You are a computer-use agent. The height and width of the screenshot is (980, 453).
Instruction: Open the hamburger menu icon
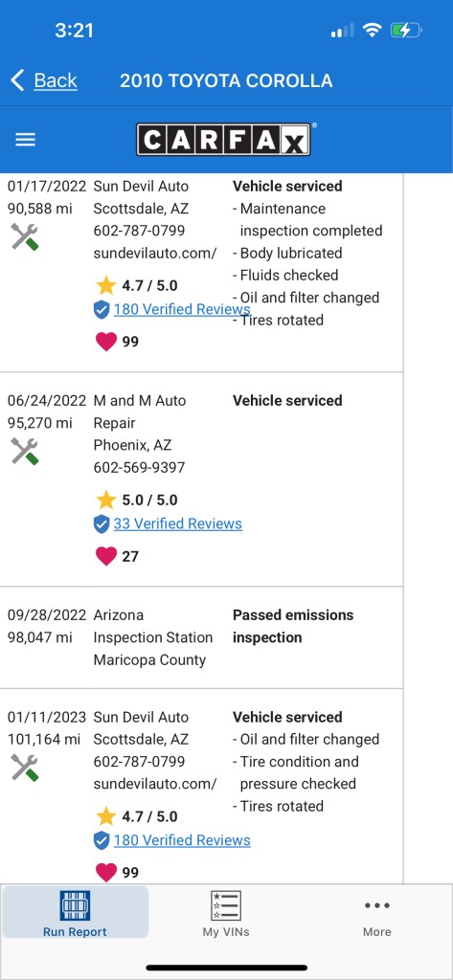point(25,140)
